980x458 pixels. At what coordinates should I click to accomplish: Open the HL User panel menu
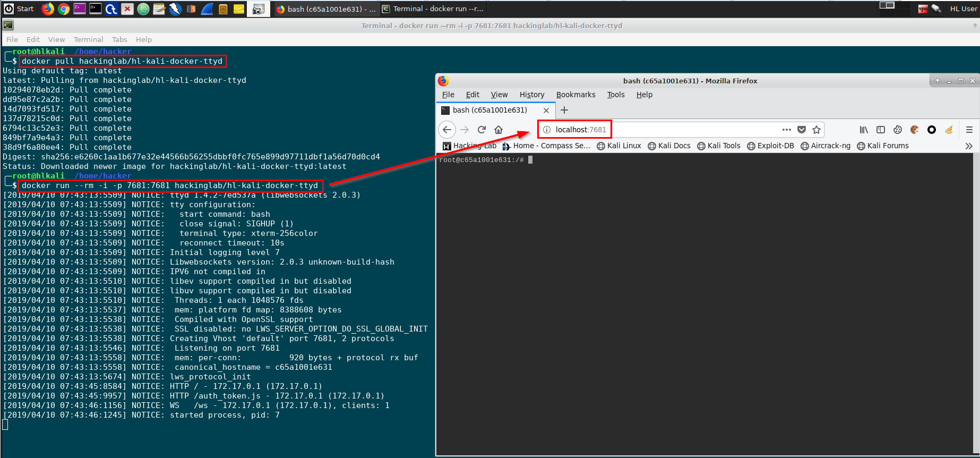pyautogui.click(x=964, y=9)
